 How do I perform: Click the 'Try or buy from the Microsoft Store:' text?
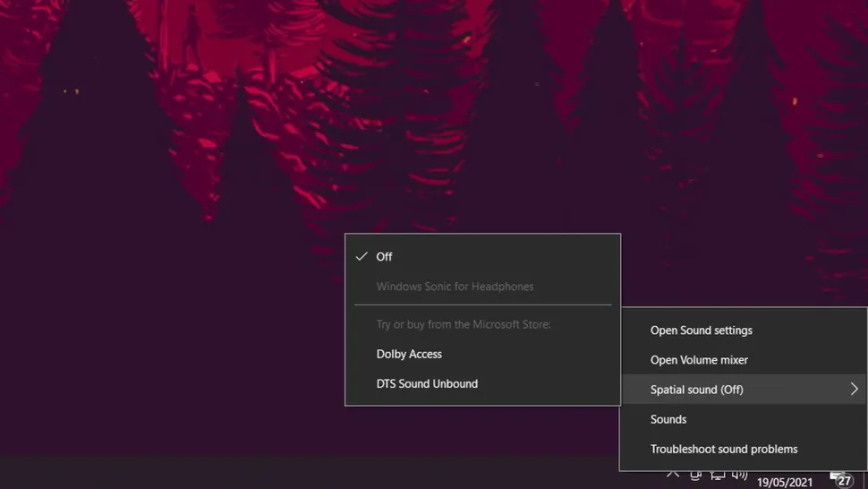(x=464, y=324)
